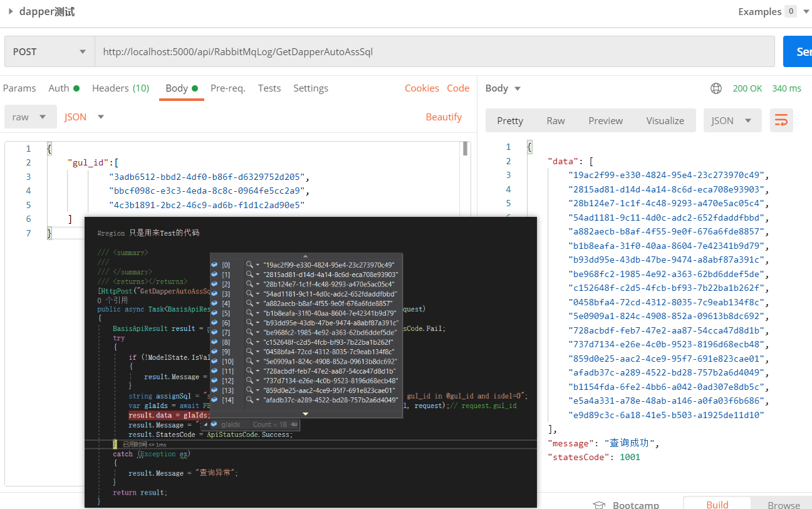The height and width of the screenshot is (509, 812).
Task: Switch response view to Raw
Action: tap(556, 120)
